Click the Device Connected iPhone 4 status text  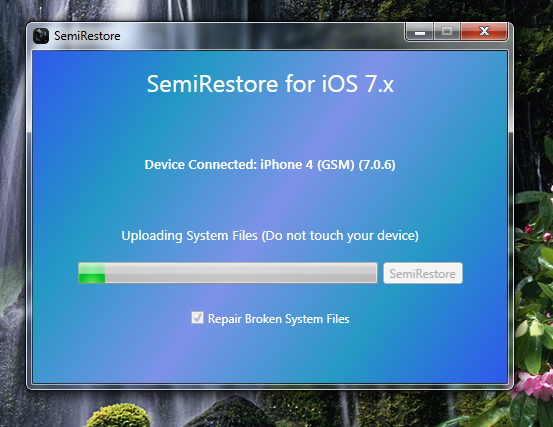pyautogui.click(x=270, y=165)
